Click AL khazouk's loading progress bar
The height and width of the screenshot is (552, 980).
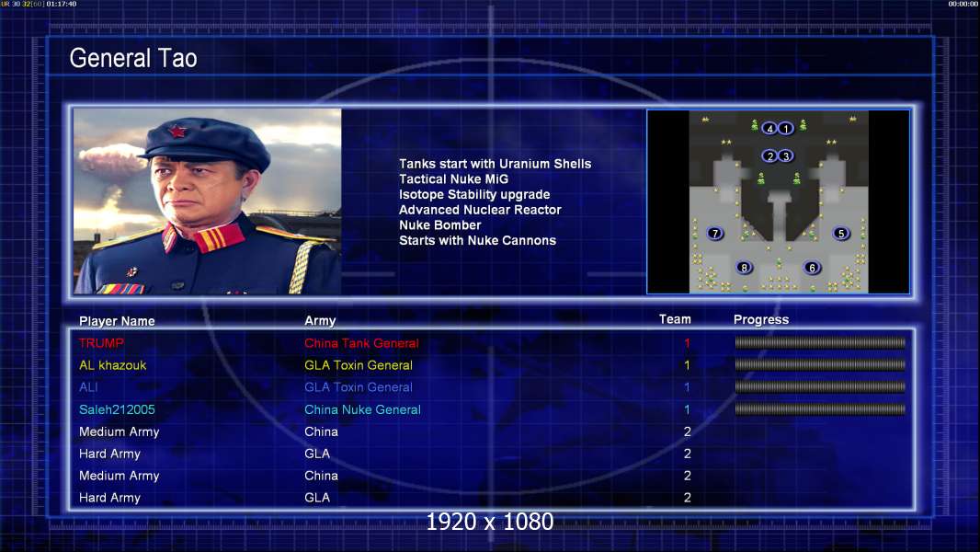[x=820, y=364]
